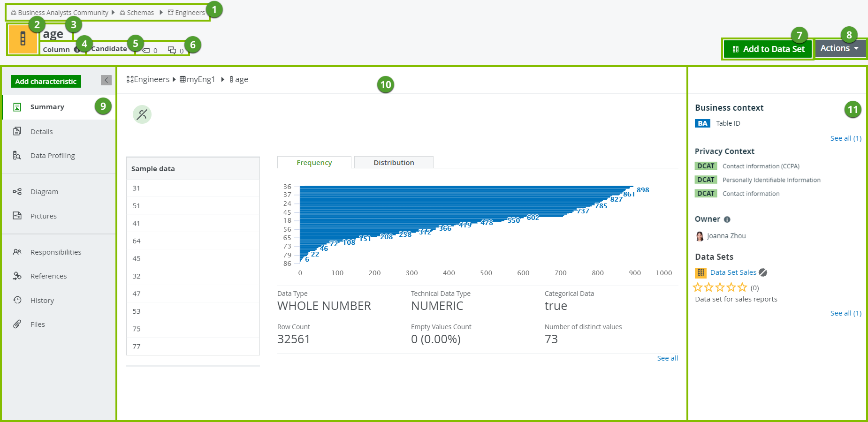Click the comments icon beside Candidate
The width and height of the screenshot is (868, 422).
(x=172, y=51)
